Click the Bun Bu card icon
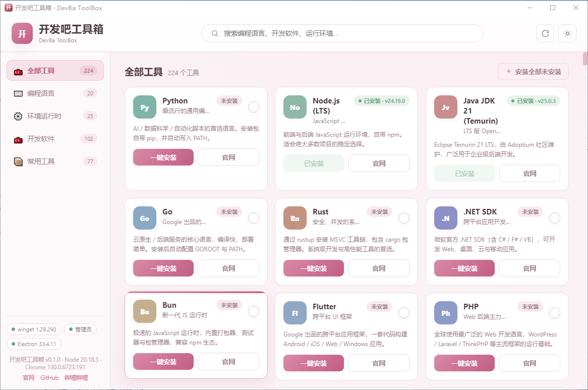The image size is (588, 390). (144, 311)
